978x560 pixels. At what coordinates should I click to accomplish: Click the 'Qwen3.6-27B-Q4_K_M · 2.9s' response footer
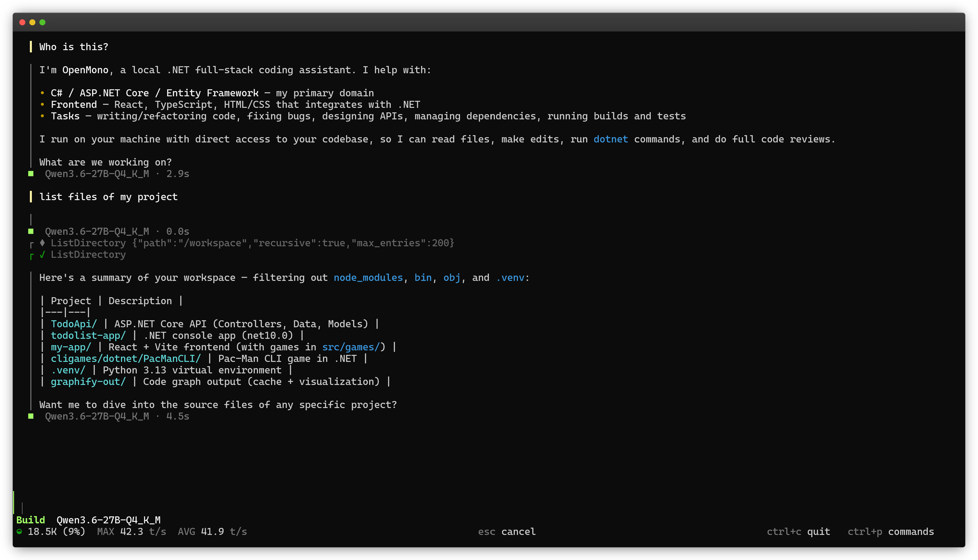pyautogui.click(x=117, y=174)
